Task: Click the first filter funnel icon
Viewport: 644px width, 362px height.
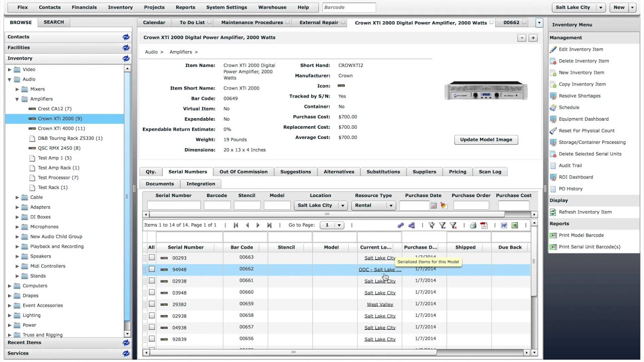Action: pos(432,225)
